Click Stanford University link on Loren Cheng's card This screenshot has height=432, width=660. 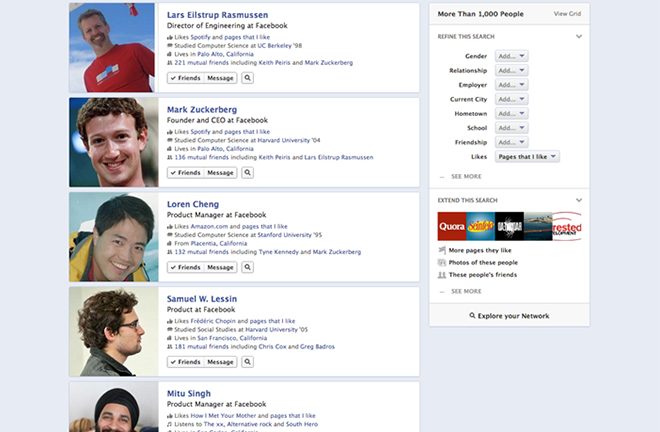[x=285, y=235]
